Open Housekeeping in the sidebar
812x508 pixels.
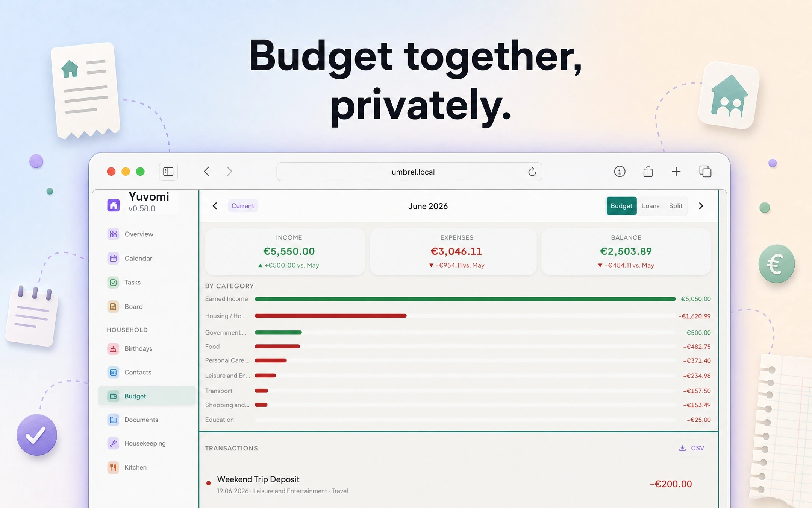click(145, 443)
